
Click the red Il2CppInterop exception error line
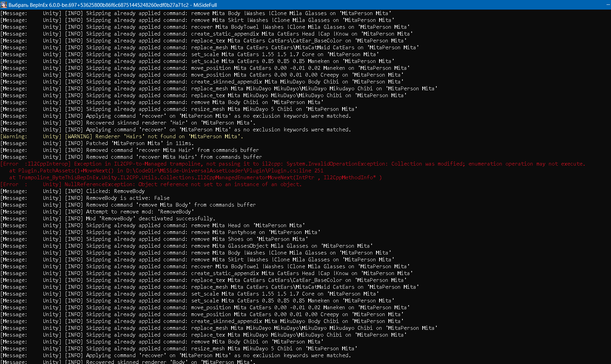(293, 164)
